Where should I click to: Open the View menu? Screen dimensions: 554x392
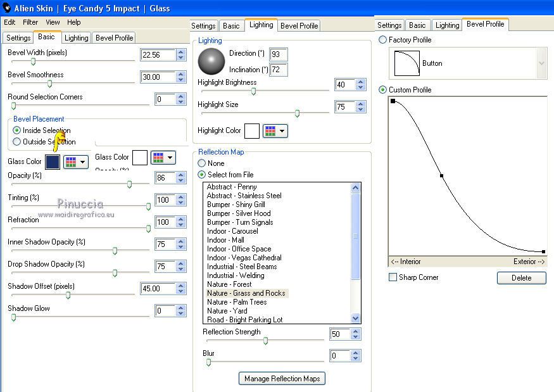point(53,22)
